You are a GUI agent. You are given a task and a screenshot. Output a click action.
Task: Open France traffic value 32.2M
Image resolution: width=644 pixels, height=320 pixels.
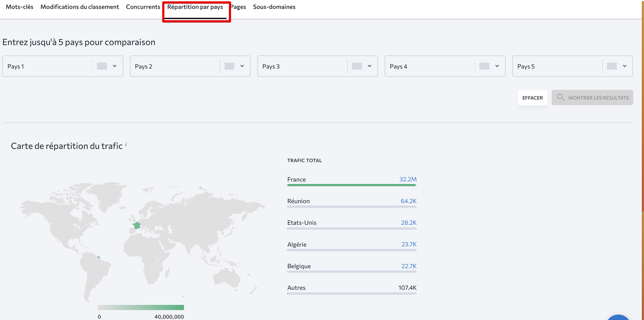(x=408, y=179)
